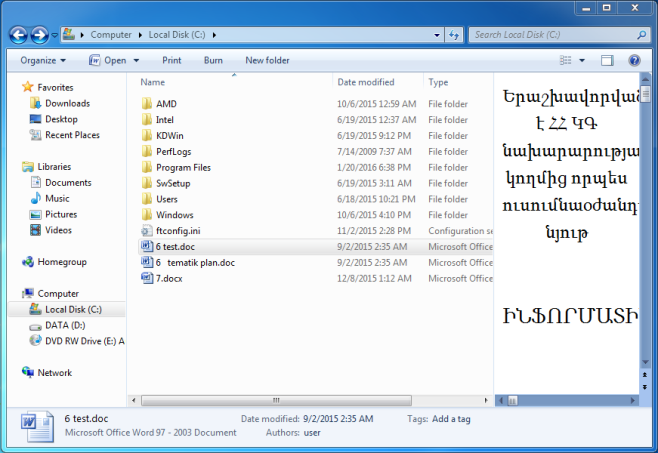Screen dimensions: 658x453
Task: Click the refresh button beside address bar
Action: 454,35
